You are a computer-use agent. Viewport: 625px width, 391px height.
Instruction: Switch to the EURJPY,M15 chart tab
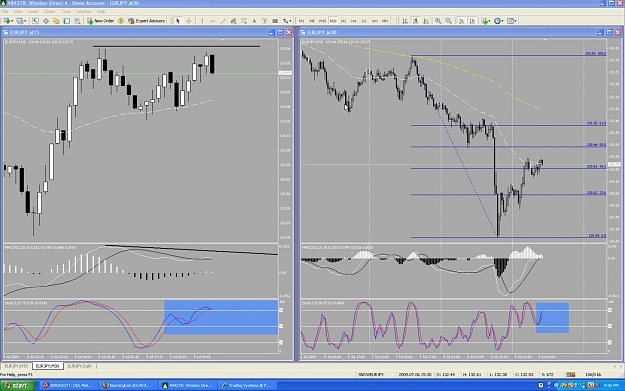16,366
